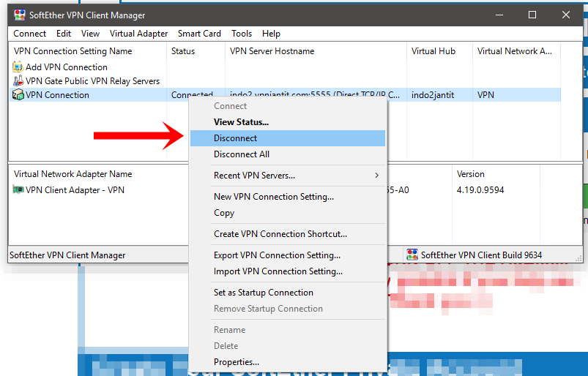588x376 pixels.
Task: Click the greyed Connect context menu entry
Action: coord(288,106)
